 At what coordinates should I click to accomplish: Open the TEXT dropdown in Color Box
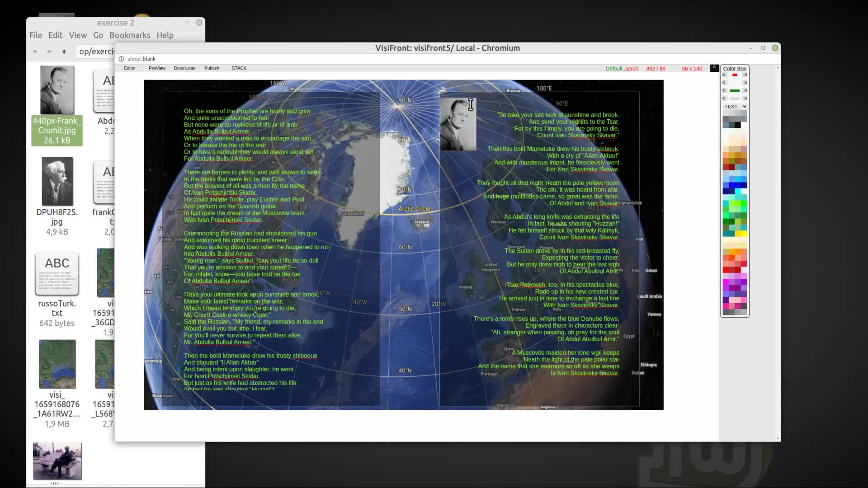coord(735,107)
